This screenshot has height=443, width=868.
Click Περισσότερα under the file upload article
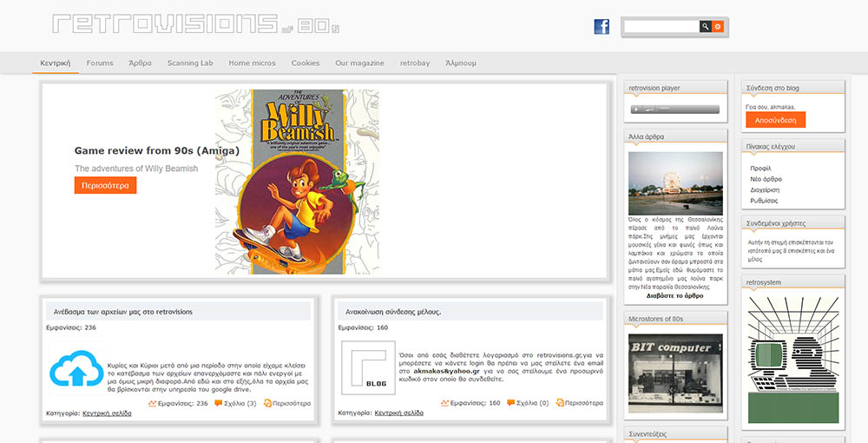click(287, 403)
